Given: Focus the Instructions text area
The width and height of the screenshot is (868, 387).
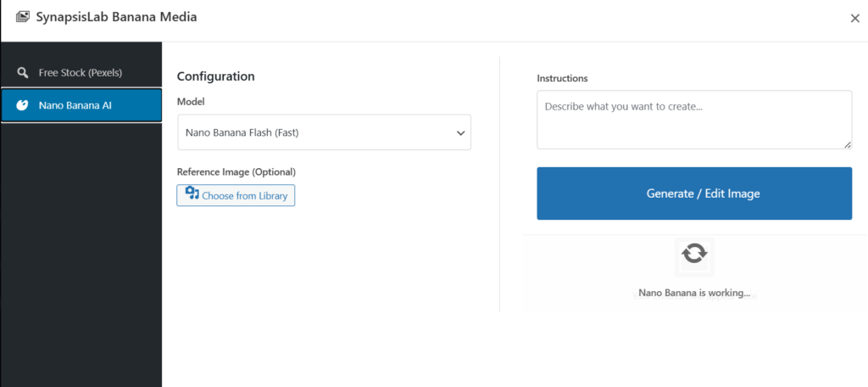Looking at the screenshot, I should [x=693, y=120].
